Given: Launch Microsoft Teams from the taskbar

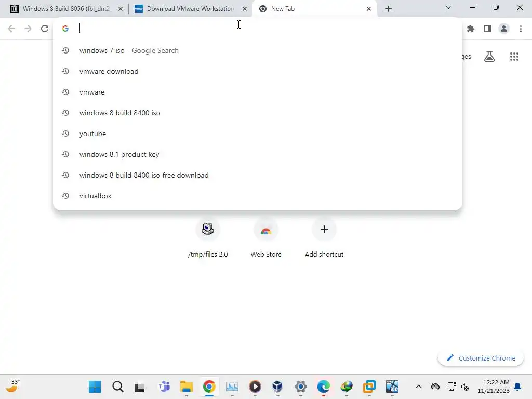Looking at the screenshot, I should pyautogui.click(x=164, y=387).
